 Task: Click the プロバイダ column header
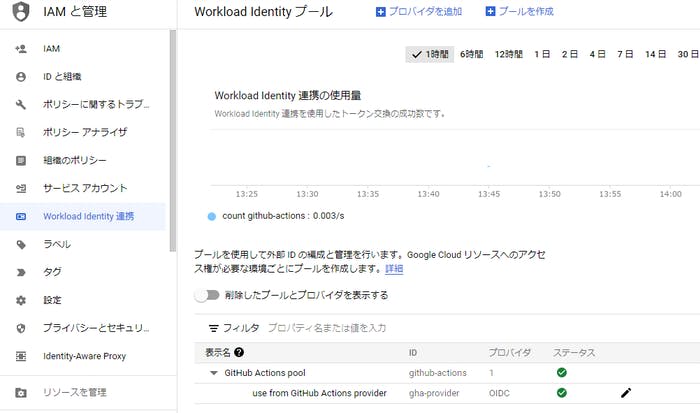point(509,353)
